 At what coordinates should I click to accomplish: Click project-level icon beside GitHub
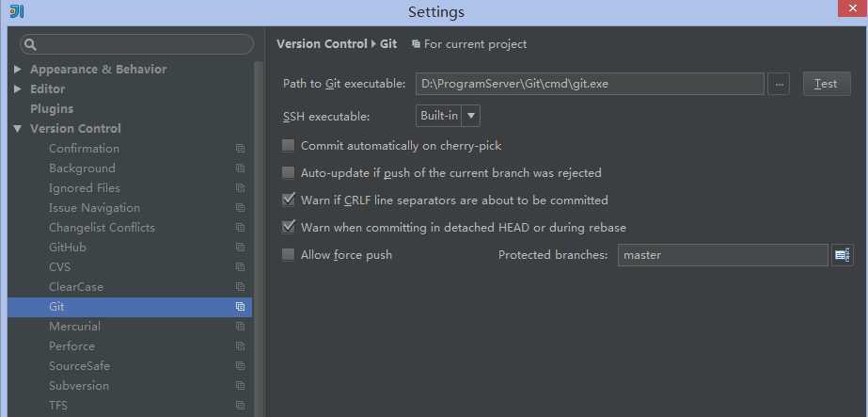240,248
